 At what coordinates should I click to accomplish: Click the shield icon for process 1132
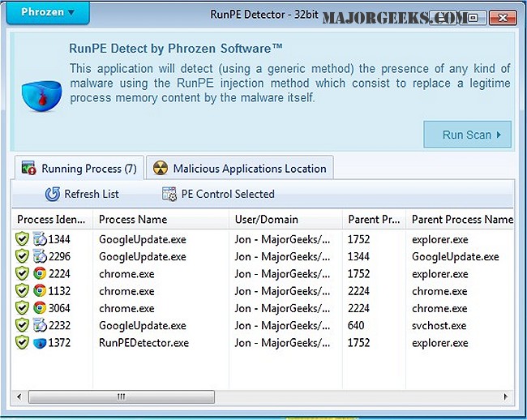click(22, 290)
